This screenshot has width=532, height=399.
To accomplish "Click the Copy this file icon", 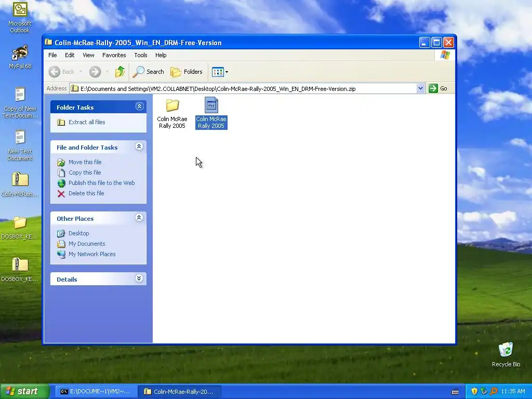I will (61, 172).
